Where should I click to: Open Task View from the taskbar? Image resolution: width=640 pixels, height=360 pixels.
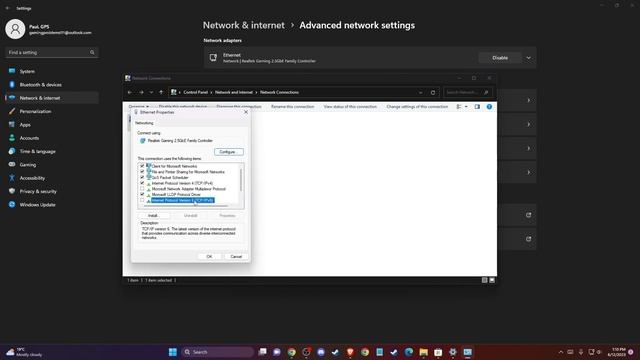262,352
